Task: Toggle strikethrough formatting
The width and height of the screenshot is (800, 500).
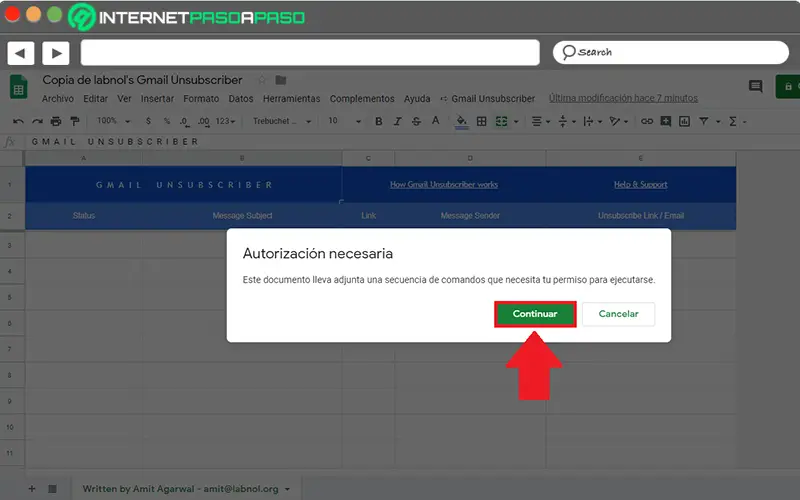Action: [x=416, y=121]
